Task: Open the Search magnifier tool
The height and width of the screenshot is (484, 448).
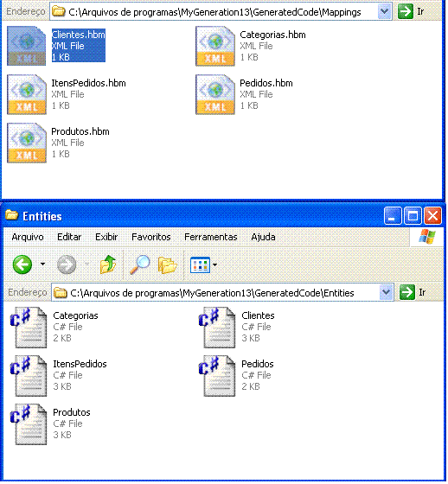Action: click(x=139, y=264)
